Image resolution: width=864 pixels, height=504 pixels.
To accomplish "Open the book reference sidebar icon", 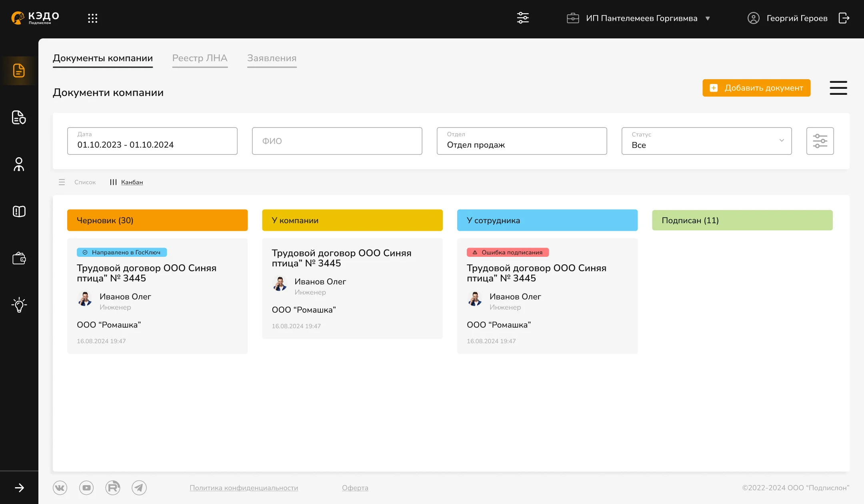I will tap(19, 211).
